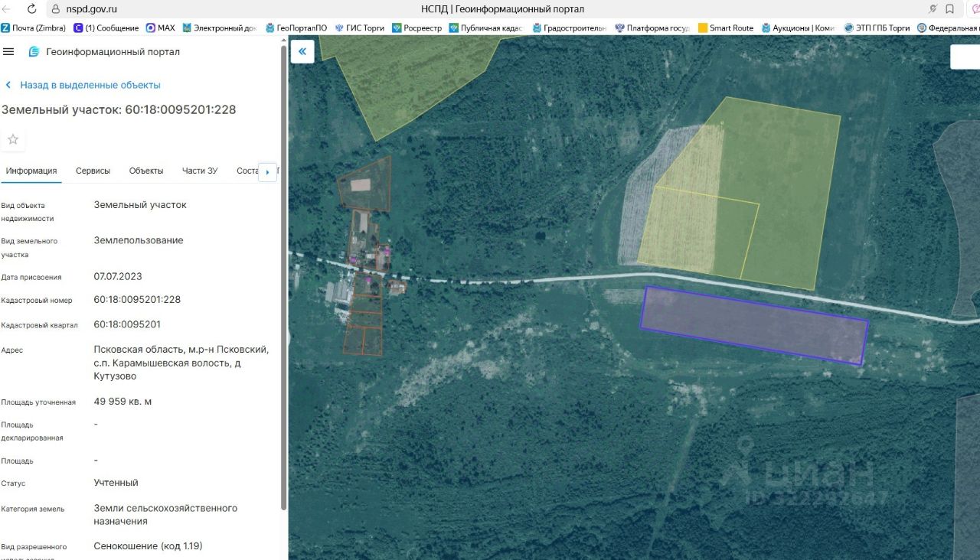Add the land plot to favorites with the star
This screenshot has width=980, height=560.
[x=13, y=139]
